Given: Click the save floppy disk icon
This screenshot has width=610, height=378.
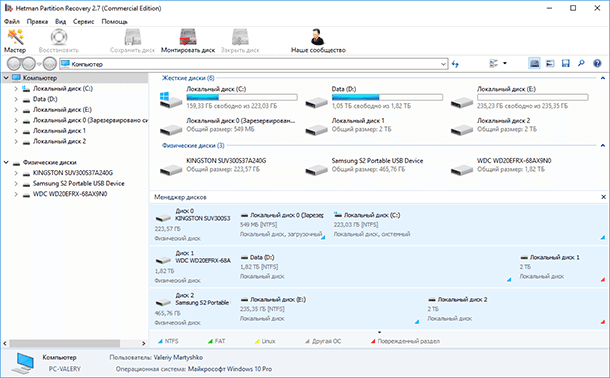Looking at the screenshot, I should (566, 63).
